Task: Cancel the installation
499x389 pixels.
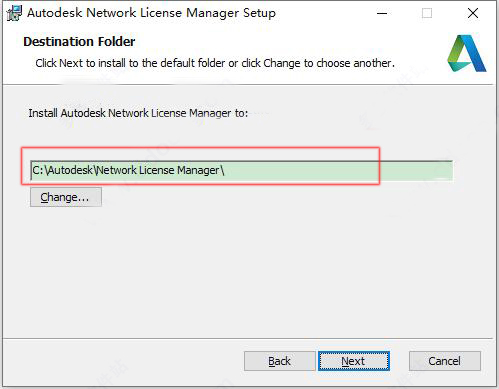Action: (x=445, y=361)
